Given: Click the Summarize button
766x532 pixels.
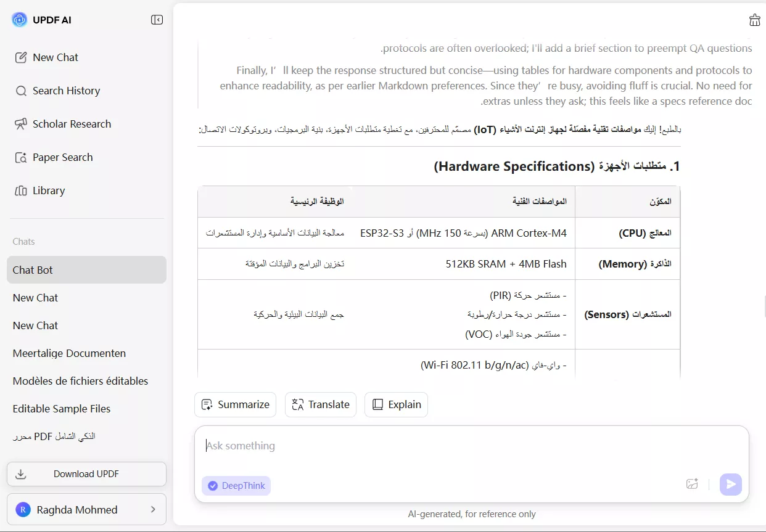Looking at the screenshot, I should pyautogui.click(x=235, y=404).
